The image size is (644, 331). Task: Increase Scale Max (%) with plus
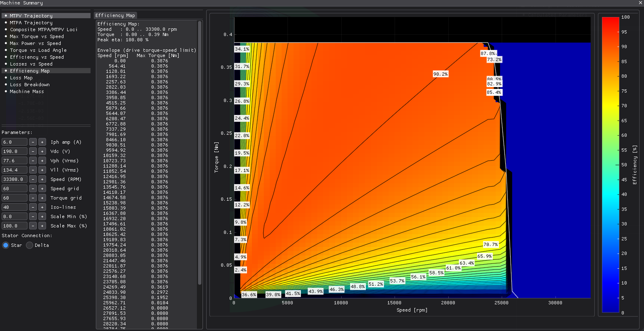(42, 226)
